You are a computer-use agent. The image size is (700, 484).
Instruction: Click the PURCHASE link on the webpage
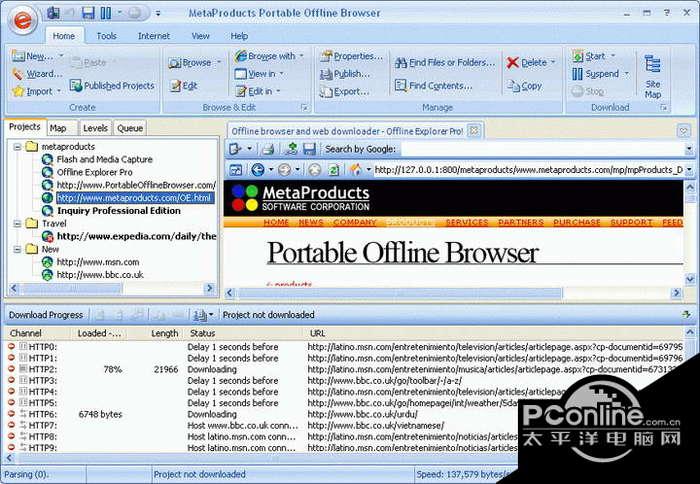click(577, 222)
